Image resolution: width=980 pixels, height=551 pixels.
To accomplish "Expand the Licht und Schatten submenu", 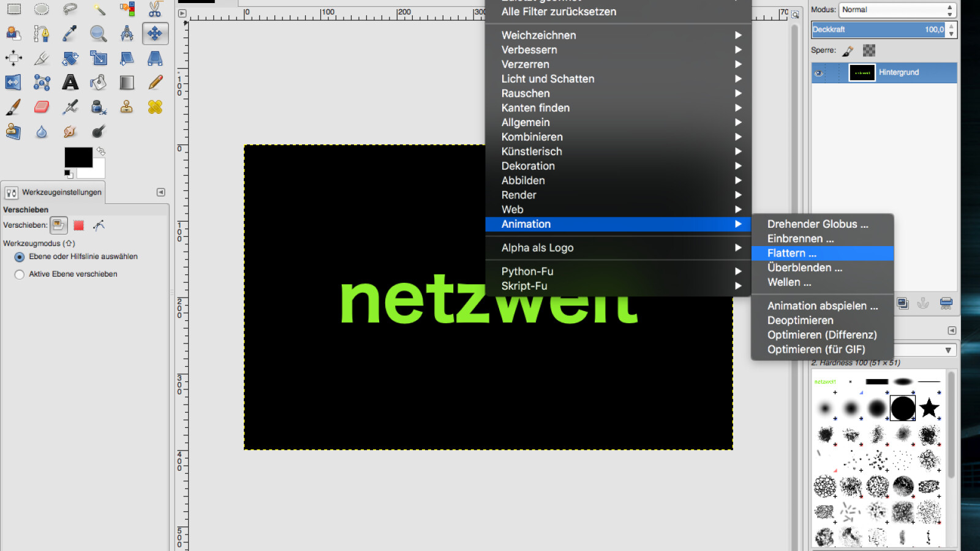I will (x=618, y=79).
